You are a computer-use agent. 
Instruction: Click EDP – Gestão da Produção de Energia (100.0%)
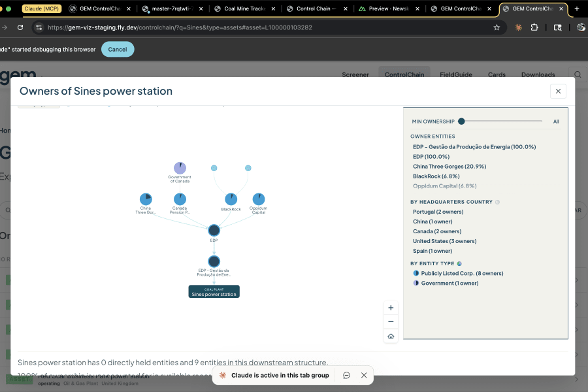click(474, 147)
